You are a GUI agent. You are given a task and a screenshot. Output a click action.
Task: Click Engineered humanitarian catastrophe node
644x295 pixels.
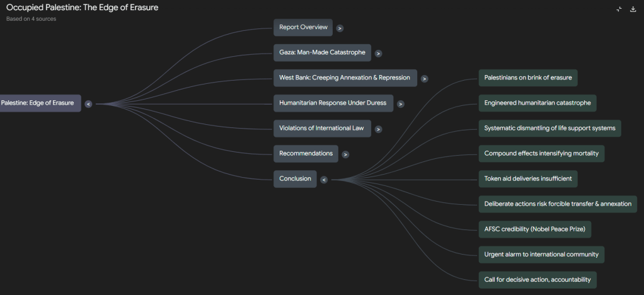click(537, 103)
